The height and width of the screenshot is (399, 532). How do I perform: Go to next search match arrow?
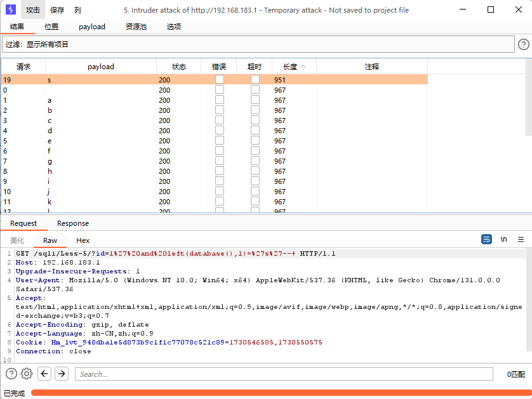click(x=62, y=374)
